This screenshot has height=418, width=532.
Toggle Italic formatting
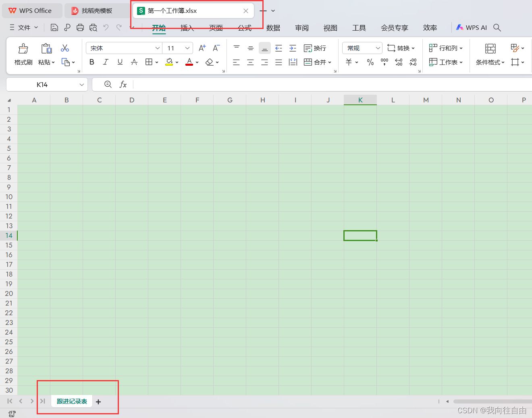pos(106,62)
